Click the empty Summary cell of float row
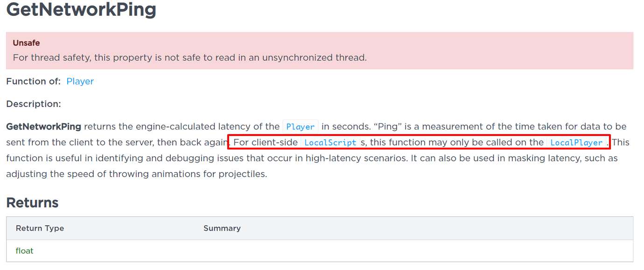 pos(373,251)
